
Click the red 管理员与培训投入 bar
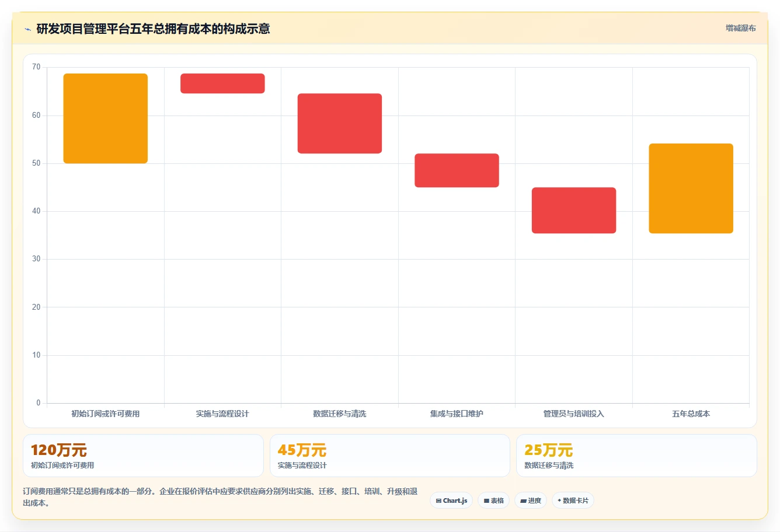click(574, 211)
